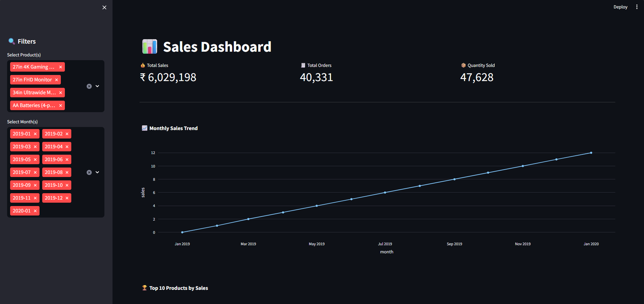Remove the 2019-06 month tag
644x304 pixels.
coord(67,159)
